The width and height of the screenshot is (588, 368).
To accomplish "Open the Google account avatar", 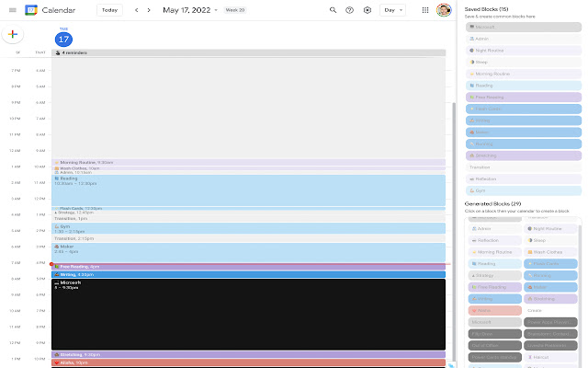I will (444, 10).
